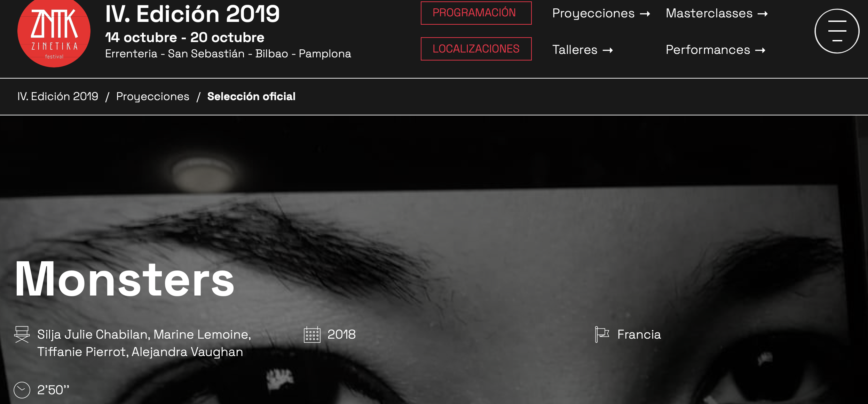The image size is (868, 404).
Task: Click the flag icon beside Francia
Action: click(602, 334)
